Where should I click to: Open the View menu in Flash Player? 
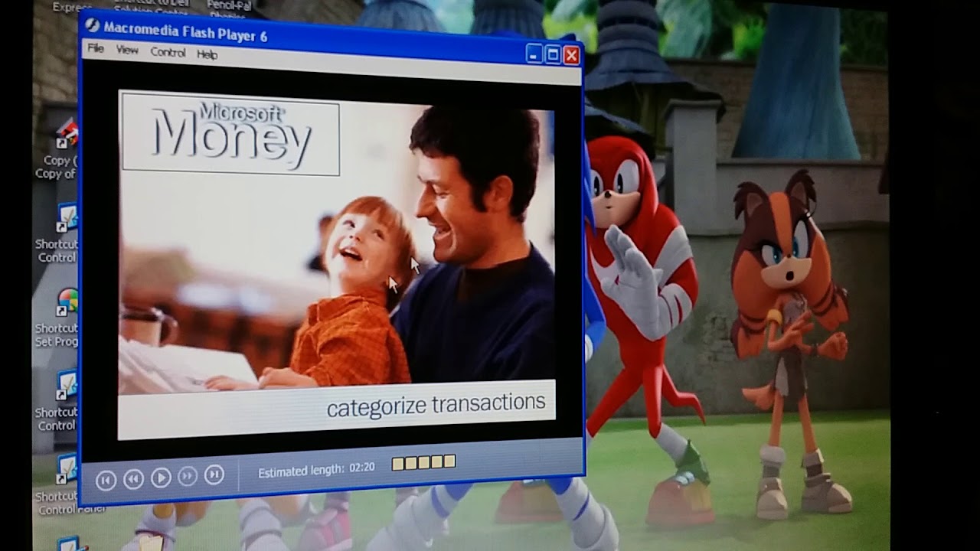pos(127,50)
